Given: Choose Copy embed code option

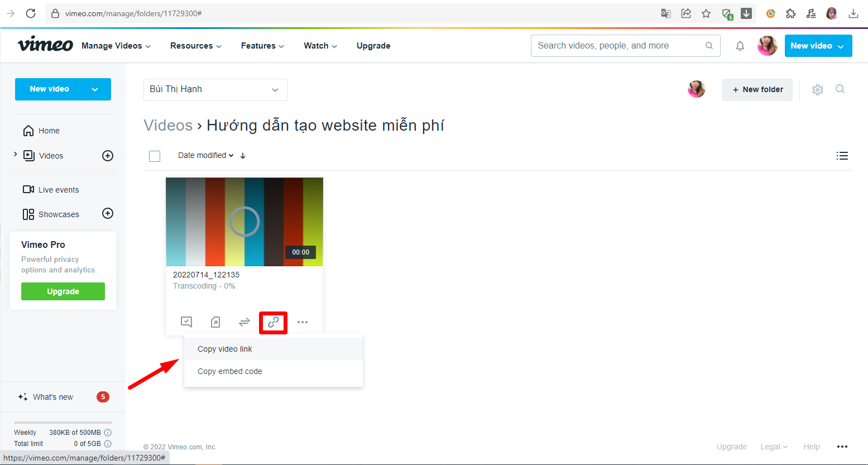Looking at the screenshot, I should (x=229, y=371).
